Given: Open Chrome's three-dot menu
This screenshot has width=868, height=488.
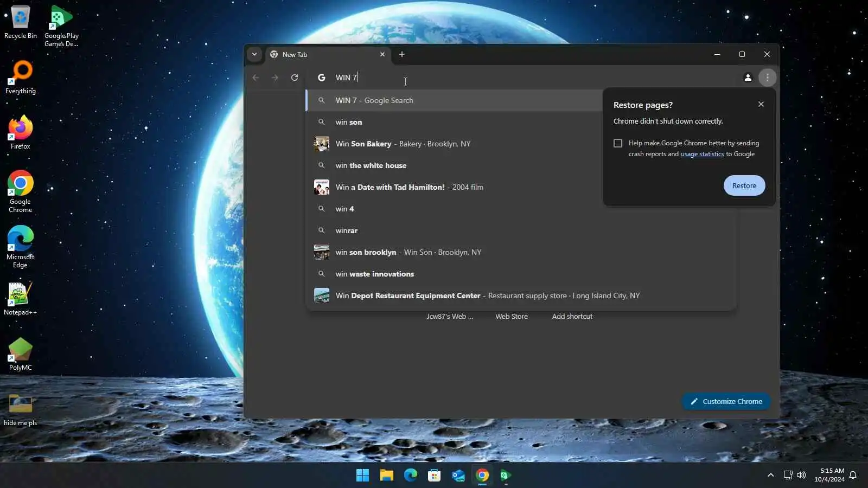Looking at the screenshot, I should pos(767,78).
